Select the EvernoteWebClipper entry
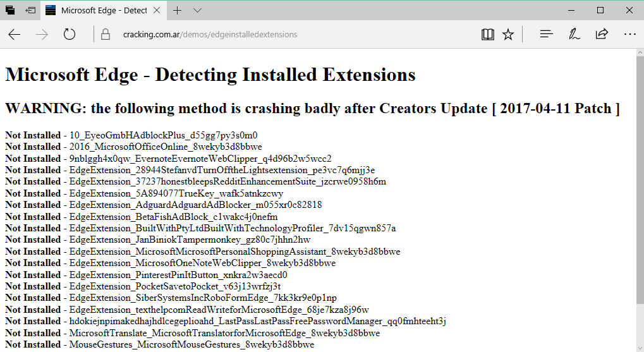The width and height of the screenshot is (644, 352). pyautogui.click(x=168, y=159)
